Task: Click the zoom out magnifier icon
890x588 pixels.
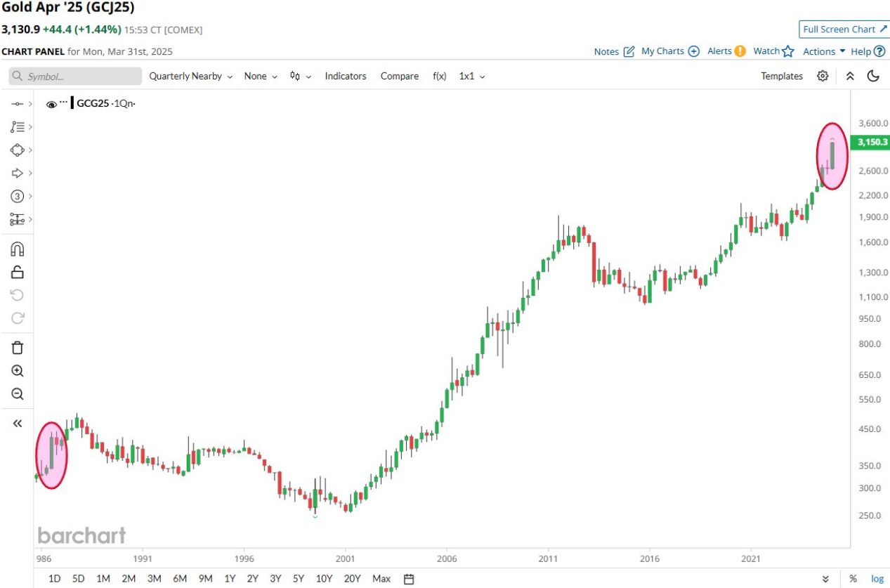Action: click(x=18, y=394)
